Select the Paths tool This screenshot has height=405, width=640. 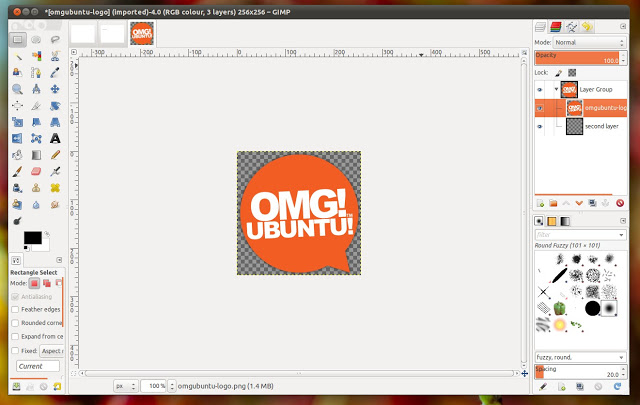(x=36, y=73)
